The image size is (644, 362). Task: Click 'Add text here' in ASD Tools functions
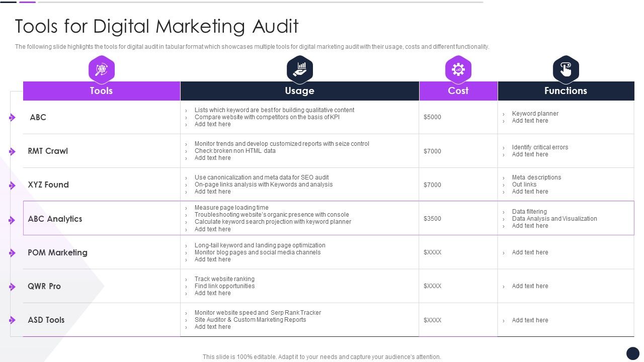click(530, 320)
